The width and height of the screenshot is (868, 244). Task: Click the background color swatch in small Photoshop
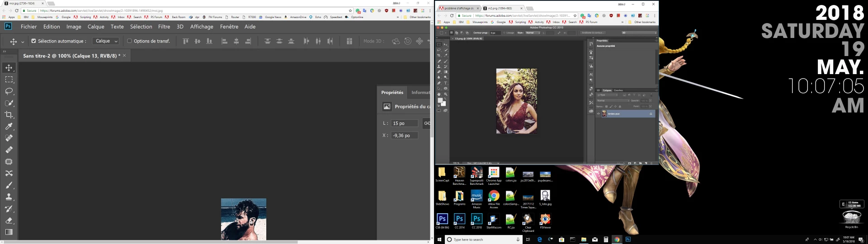click(444, 104)
